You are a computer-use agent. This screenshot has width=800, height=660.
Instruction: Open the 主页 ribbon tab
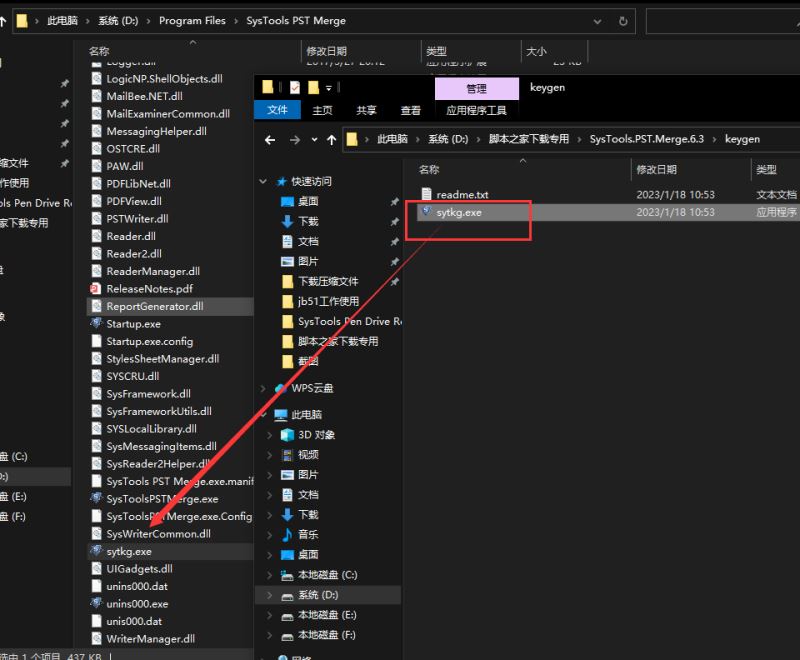pos(322,110)
